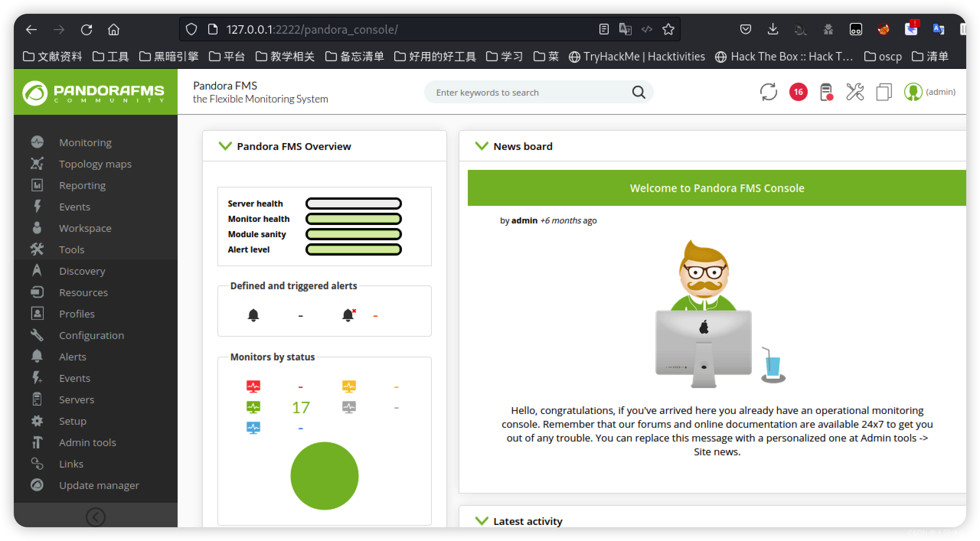Open Topology maps in sidebar
980x541 pixels.
coord(95,164)
